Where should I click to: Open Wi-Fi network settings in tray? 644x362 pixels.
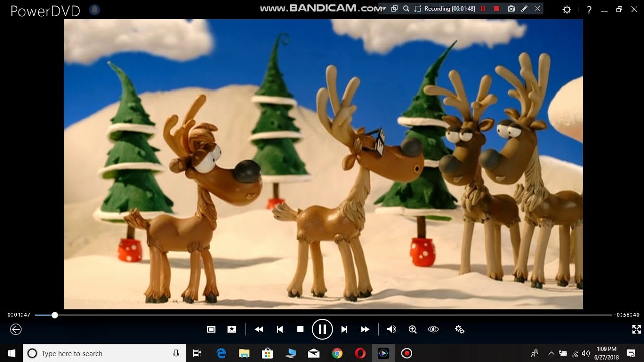[575, 353]
